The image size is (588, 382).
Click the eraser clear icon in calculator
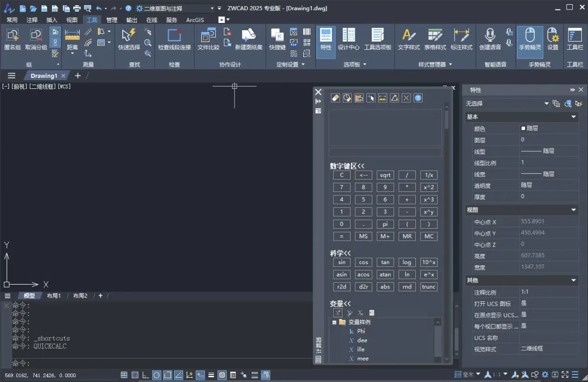pyautogui.click(x=335, y=98)
